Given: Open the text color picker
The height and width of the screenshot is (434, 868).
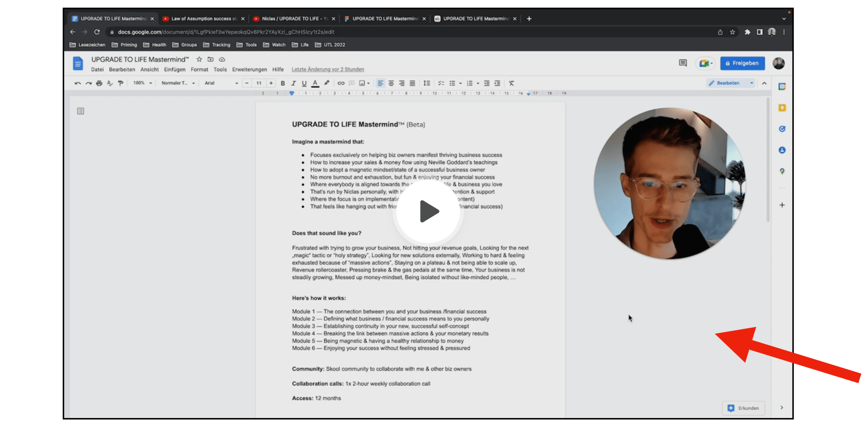Looking at the screenshot, I should pyautogui.click(x=315, y=83).
